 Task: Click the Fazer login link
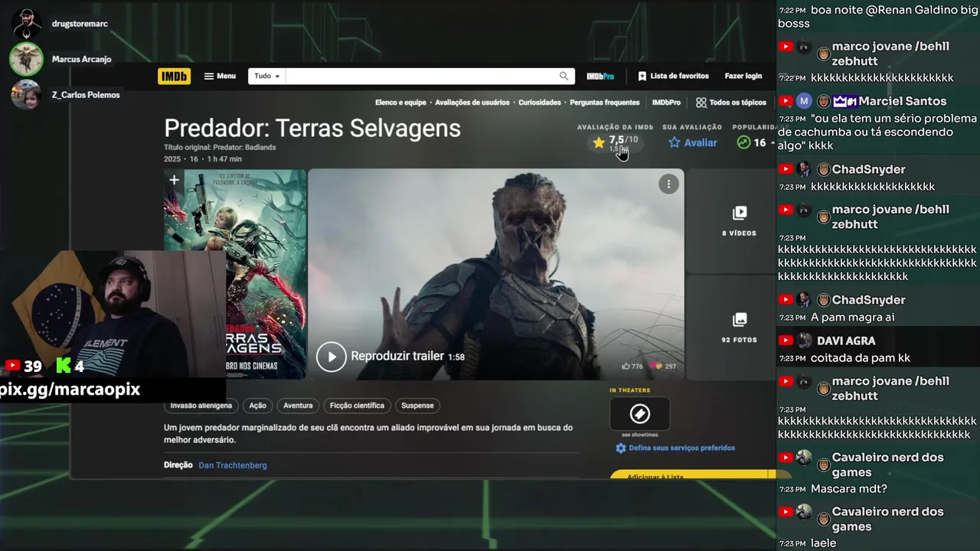coord(743,77)
